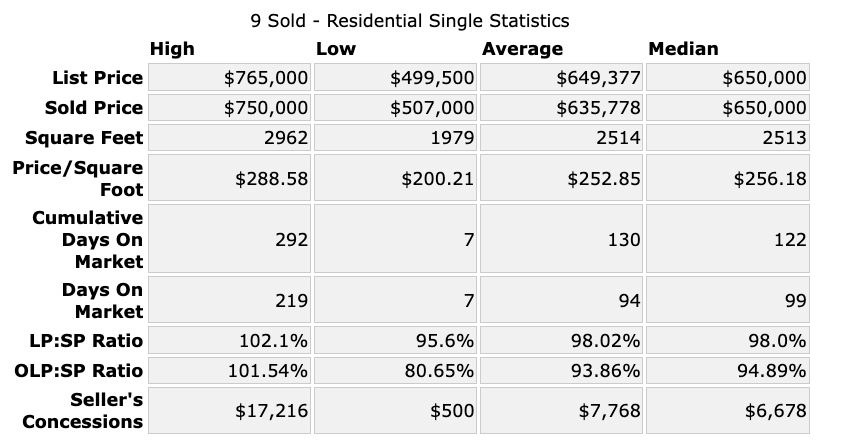Select the List Price row label
842x448 pixels.
[x=97, y=78]
